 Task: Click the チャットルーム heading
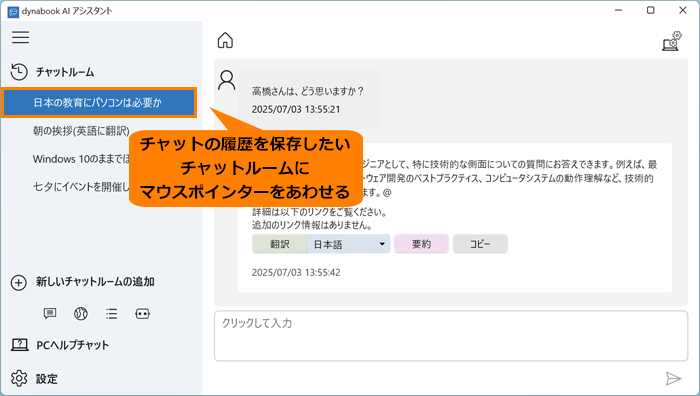pyautogui.click(x=65, y=72)
